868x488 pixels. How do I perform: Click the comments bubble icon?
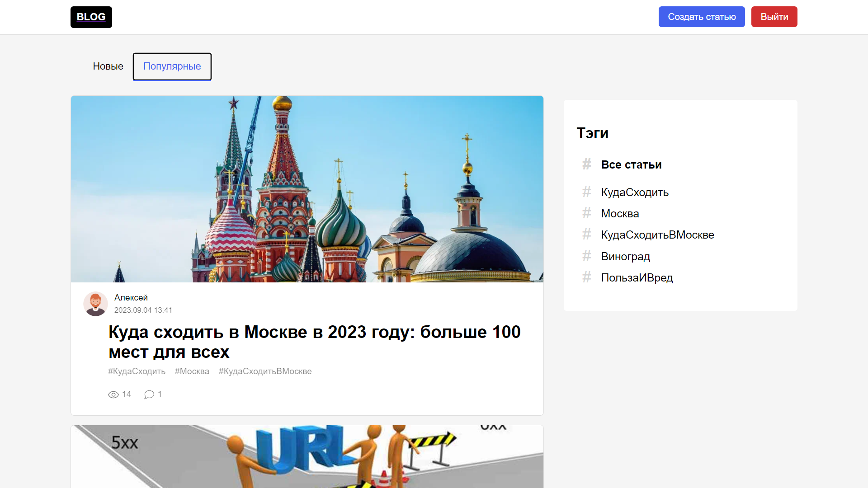tap(149, 395)
